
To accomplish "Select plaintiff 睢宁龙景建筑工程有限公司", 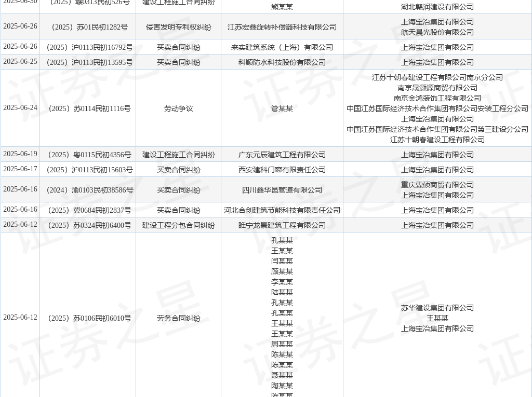I will (x=282, y=225).
